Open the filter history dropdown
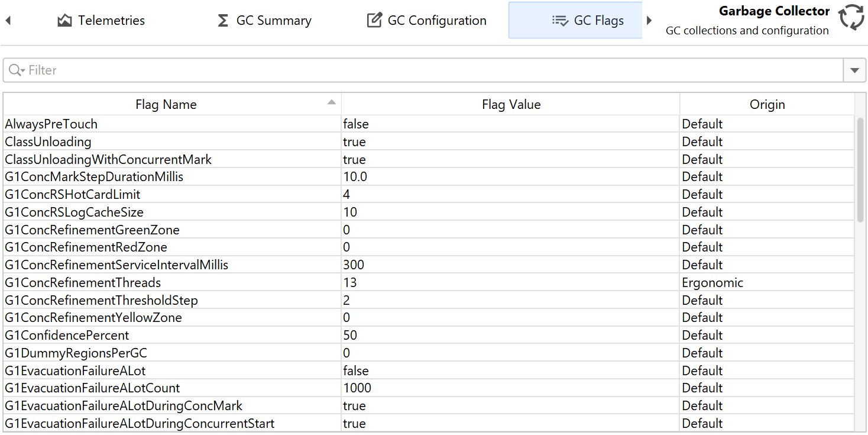This screenshot has width=868, height=435. pyautogui.click(x=854, y=70)
